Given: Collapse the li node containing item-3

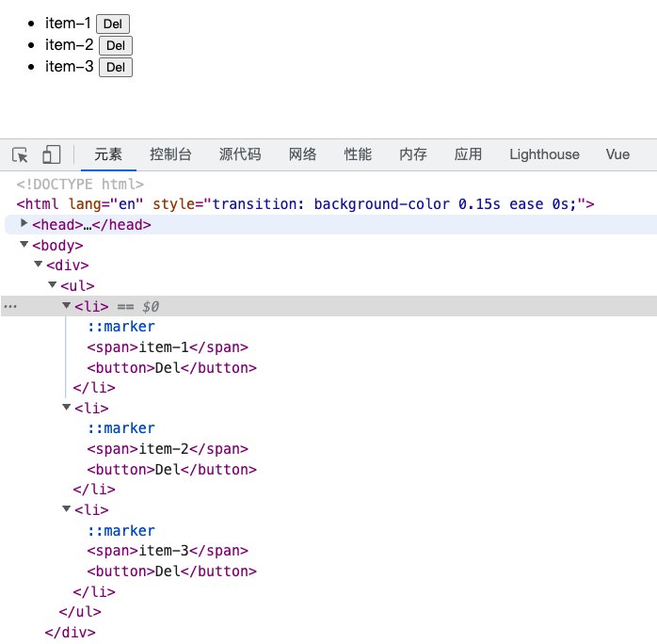Looking at the screenshot, I should [66, 508].
